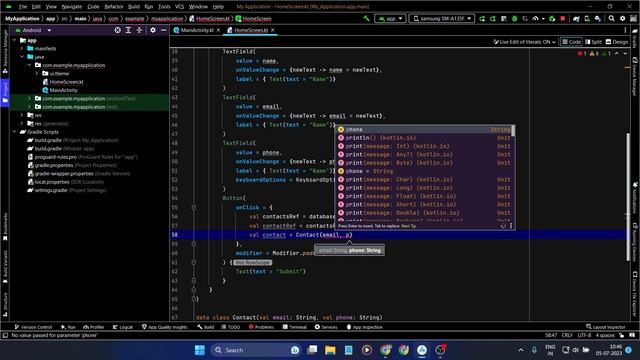Open Logcat tool window
640x360 pixels.
pyautogui.click(x=123, y=327)
